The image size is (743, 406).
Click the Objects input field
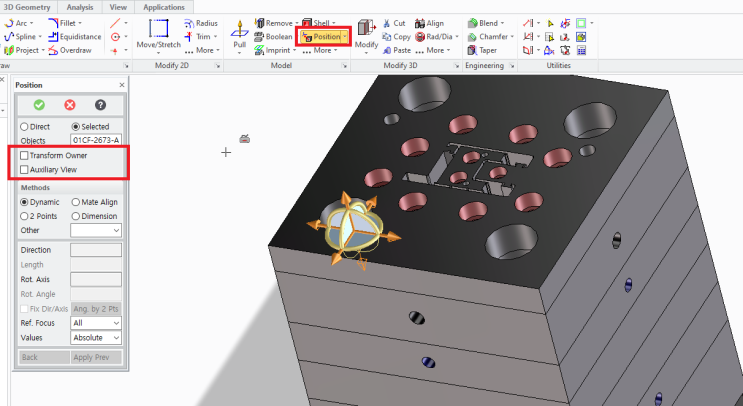click(96, 140)
